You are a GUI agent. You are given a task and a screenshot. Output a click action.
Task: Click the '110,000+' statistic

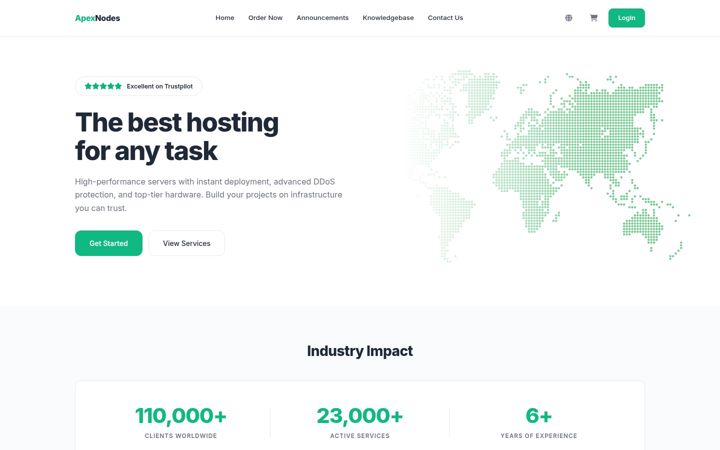click(180, 416)
